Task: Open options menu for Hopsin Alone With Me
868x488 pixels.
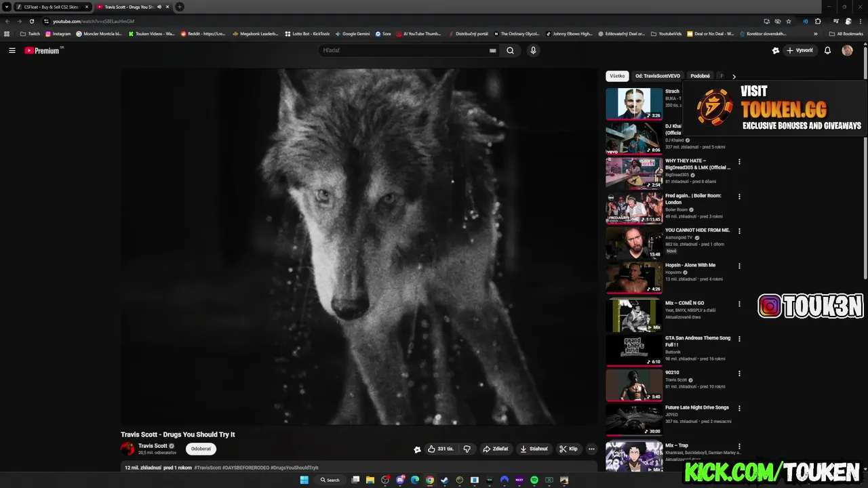Action: (739, 266)
